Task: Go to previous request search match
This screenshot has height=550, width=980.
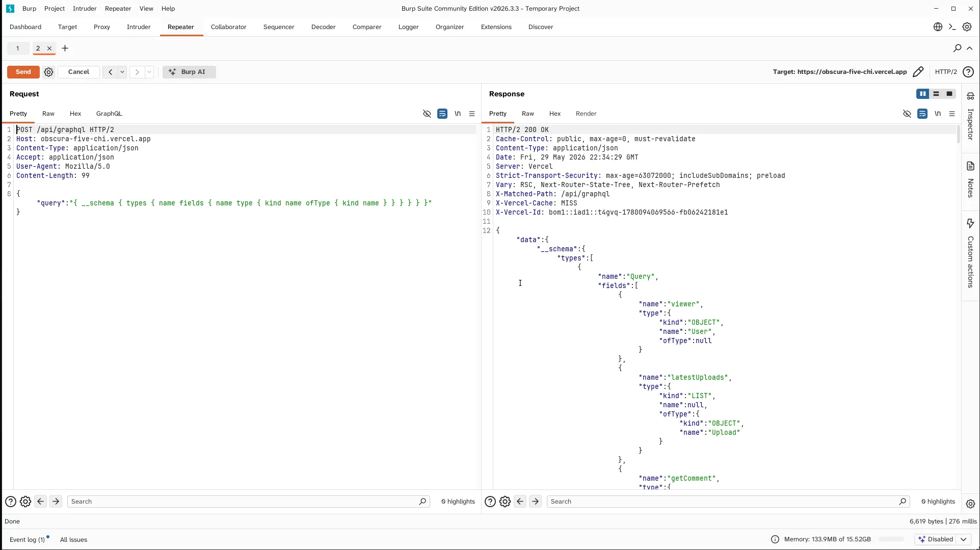Action: 41,502
